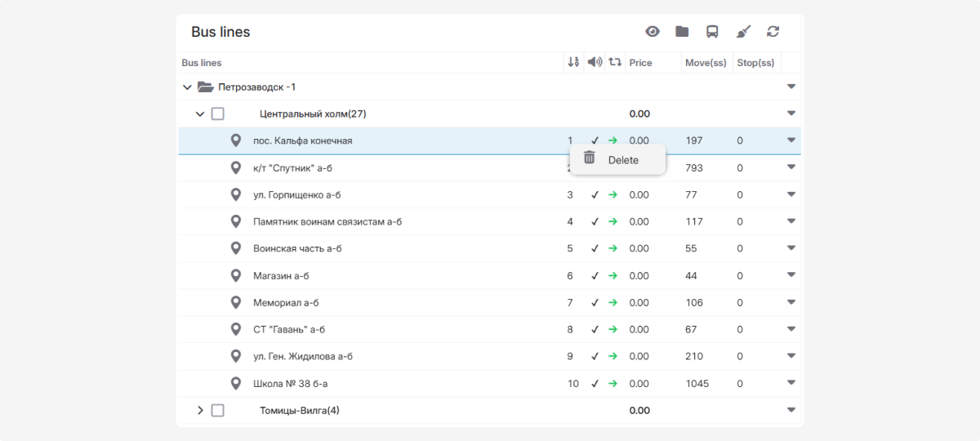Viewport: 980px width, 441px height.
Task: Click the bus icon in top toolbar
Action: point(712,32)
